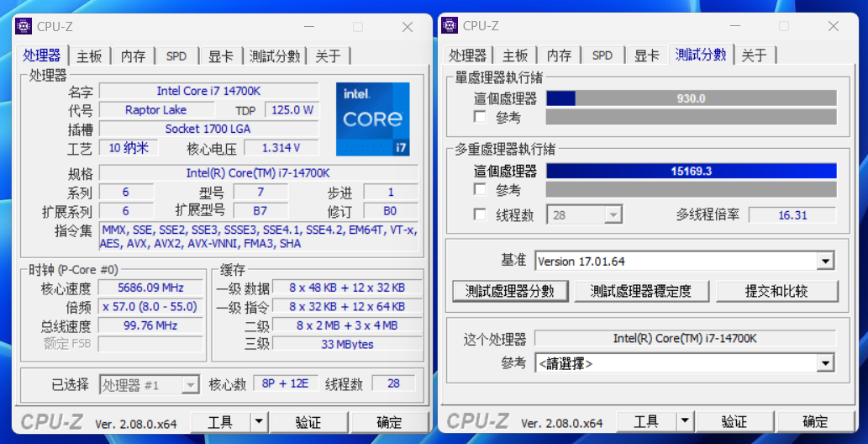
Task: Click single-thread score bar showing 930.0
Action: tap(692, 98)
